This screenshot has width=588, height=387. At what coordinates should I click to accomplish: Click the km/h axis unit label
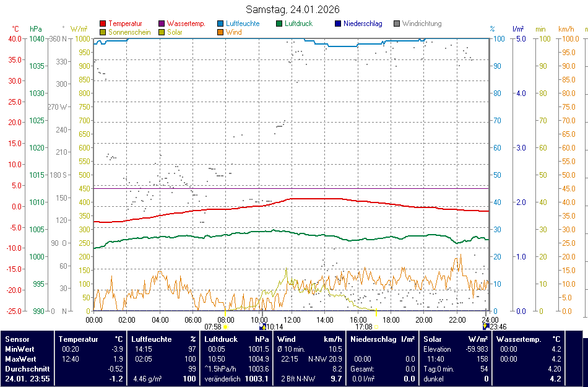pos(566,29)
